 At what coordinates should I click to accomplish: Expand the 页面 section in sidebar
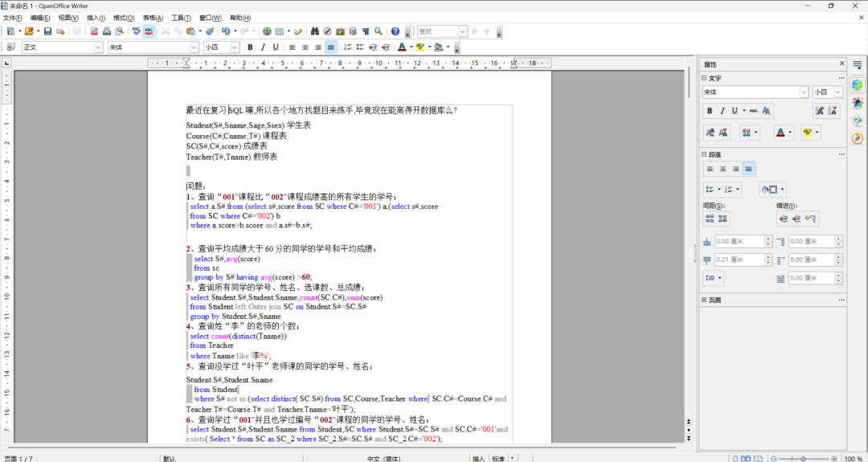coord(705,300)
